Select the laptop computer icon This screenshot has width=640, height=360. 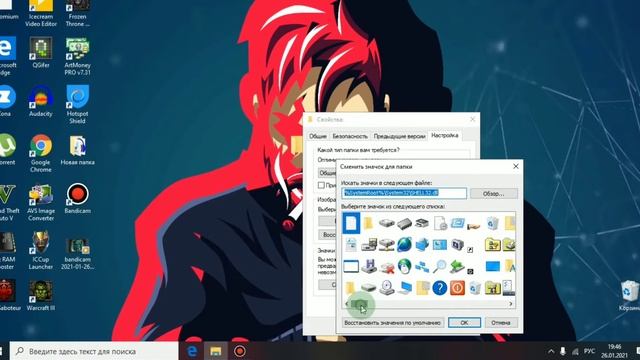(x=405, y=288)
